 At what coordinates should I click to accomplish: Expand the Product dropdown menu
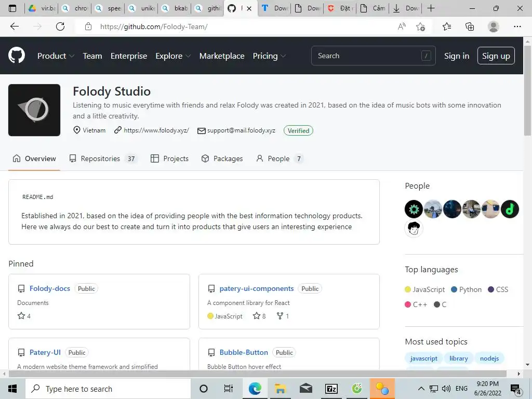(x=56, y=56)
